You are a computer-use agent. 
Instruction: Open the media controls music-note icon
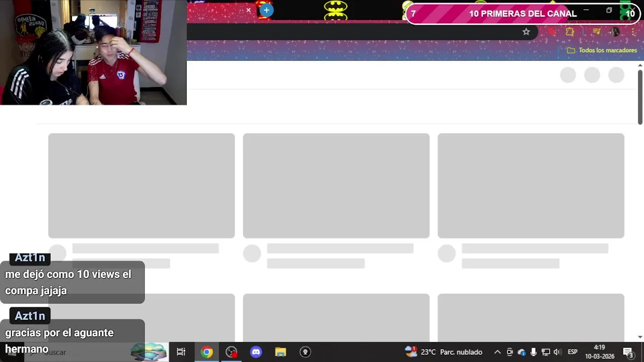pyautogui.click(x=597, y=32)
